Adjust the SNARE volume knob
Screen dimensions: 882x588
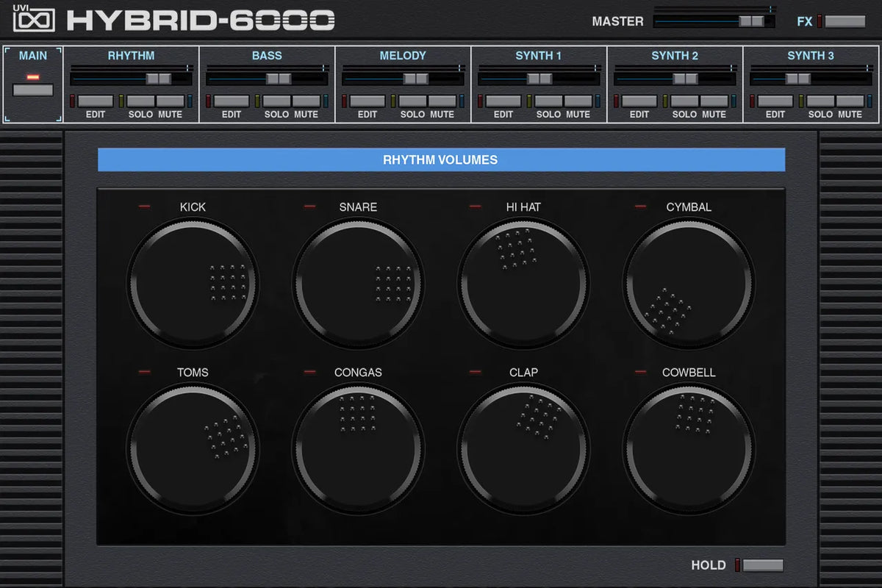tap(358, 283)
